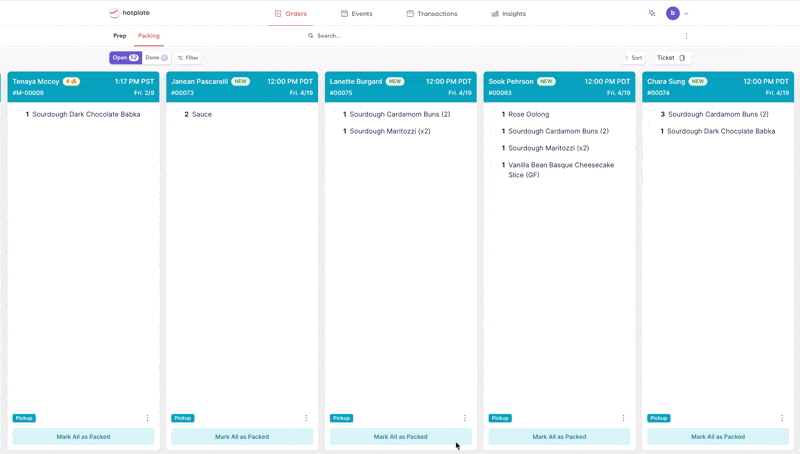Switch to the Prep tab
Screen dimensions: 800x454
120,36
